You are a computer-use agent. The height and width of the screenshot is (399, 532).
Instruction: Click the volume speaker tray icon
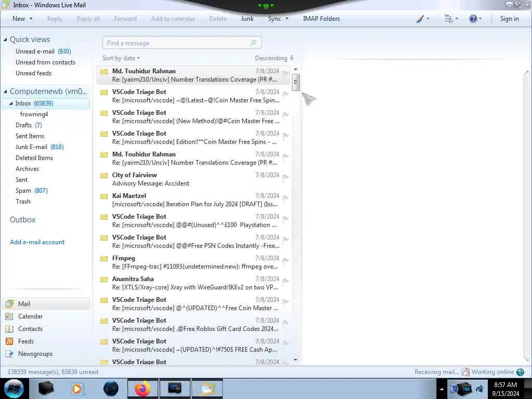point(480,389)
